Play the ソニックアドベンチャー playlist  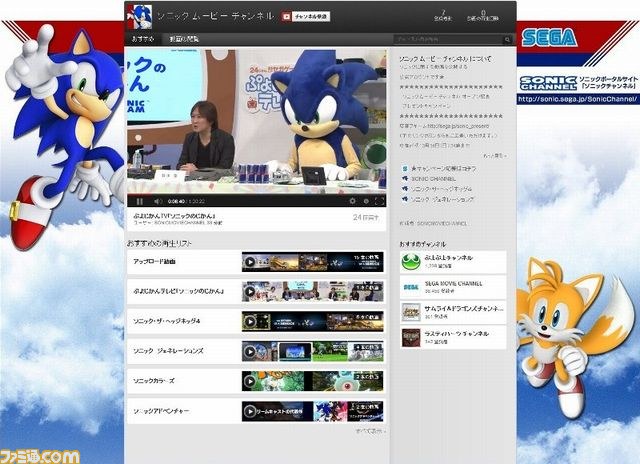pos(250,411)
